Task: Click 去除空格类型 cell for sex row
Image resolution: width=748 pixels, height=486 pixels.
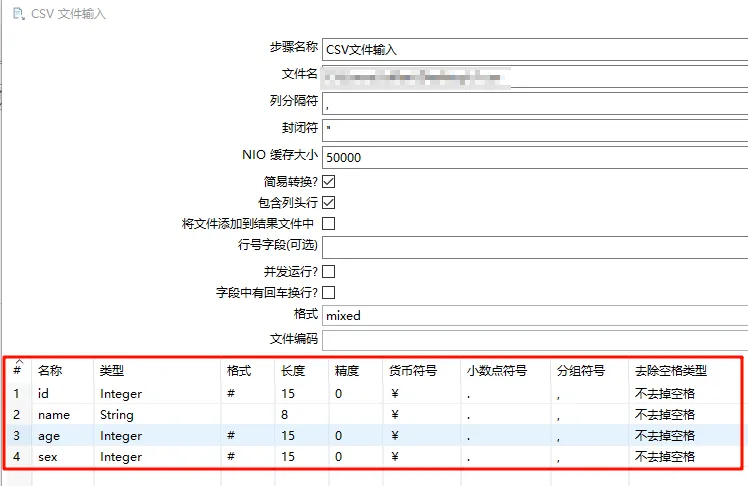Action: [x=664, y=457]
